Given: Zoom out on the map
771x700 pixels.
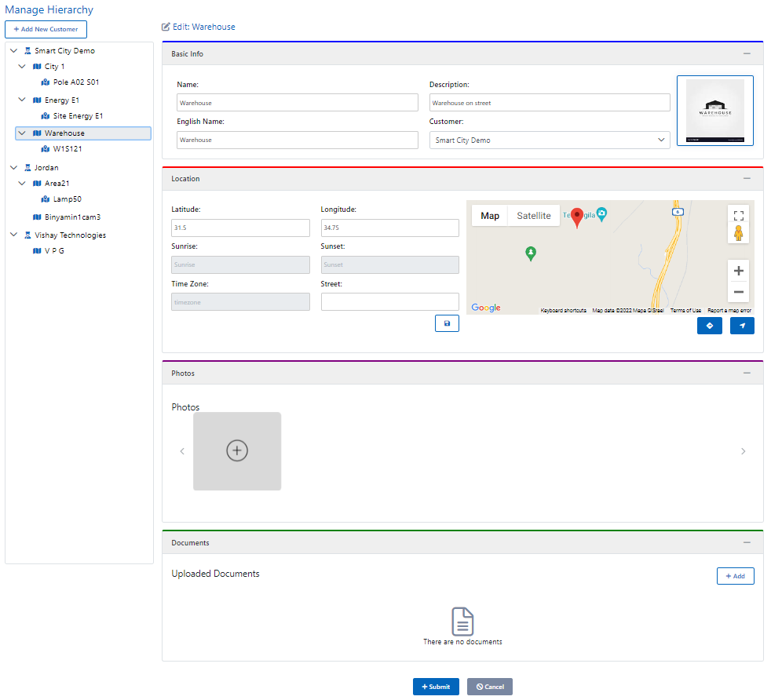Looking at the screenshot, I should click(738, 292).
